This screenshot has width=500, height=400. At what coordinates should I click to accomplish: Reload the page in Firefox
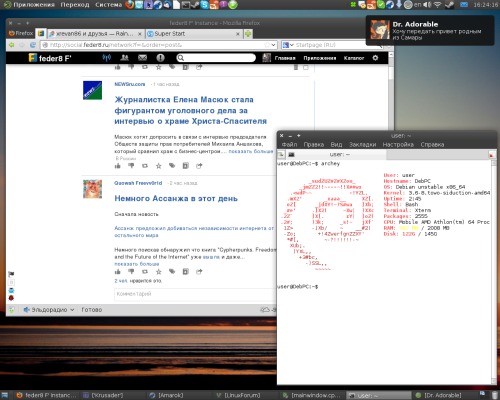(x=33, y=45)
